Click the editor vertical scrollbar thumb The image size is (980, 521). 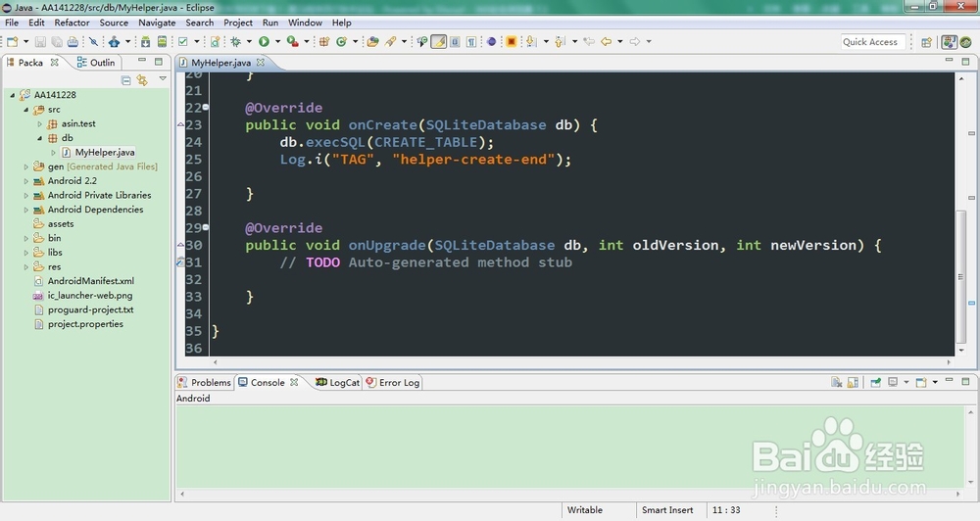961,275
